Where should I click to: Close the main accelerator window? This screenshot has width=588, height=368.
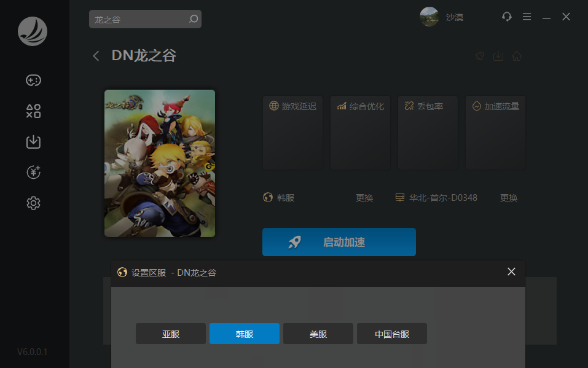click(x=566, y=17)
